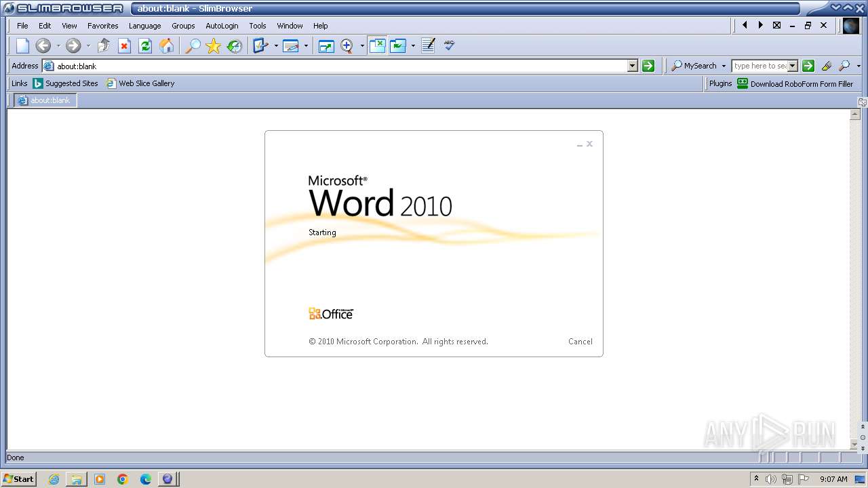Toggle the popup blocker window icon
The height and width of the screenshot is (488, 868).
[x=377, y=45]
